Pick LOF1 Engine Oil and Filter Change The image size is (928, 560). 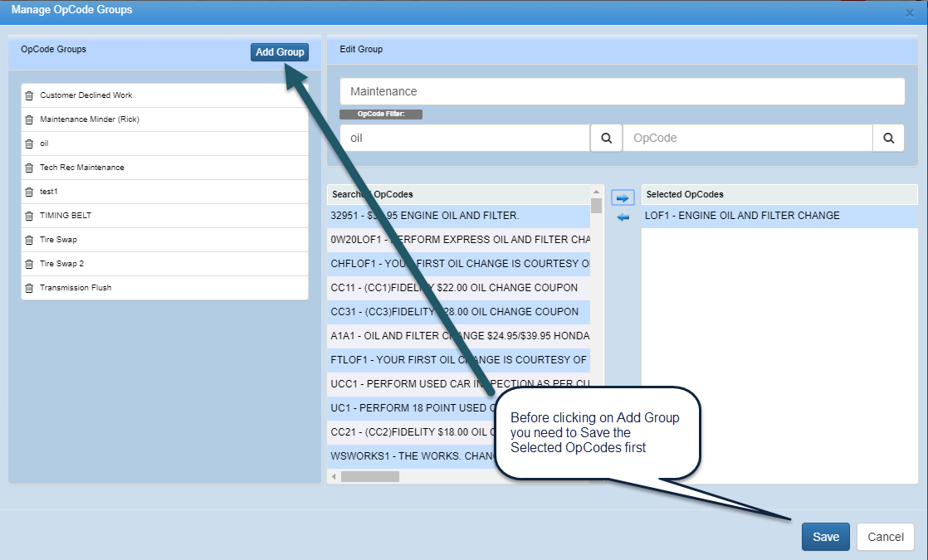point(742,216)
